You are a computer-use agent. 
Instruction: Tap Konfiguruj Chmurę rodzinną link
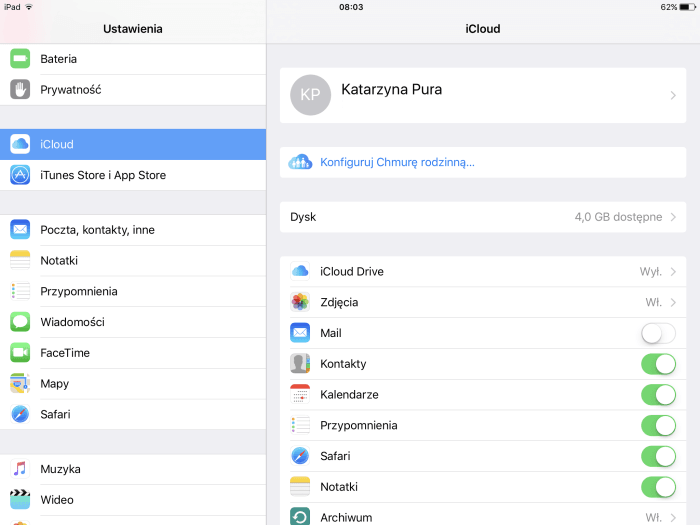coord(397,162)
